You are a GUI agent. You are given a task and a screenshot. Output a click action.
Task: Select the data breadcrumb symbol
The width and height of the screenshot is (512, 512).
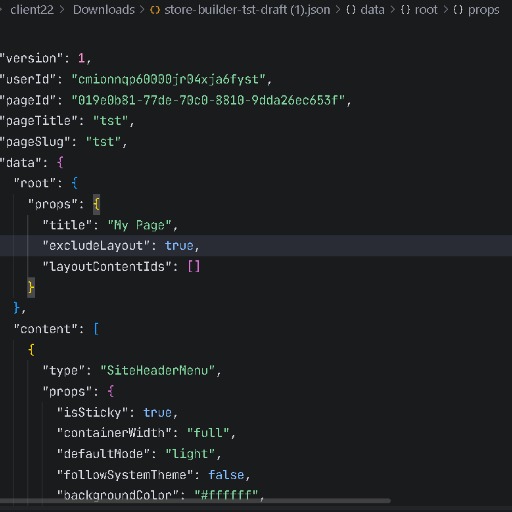372,10
